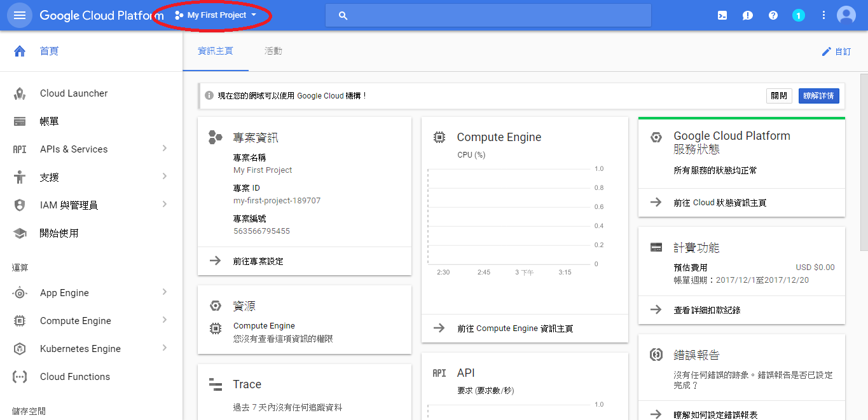Click the Cloud Functions brackets icon
Screen dimensions: 868x420
[20, 377]
